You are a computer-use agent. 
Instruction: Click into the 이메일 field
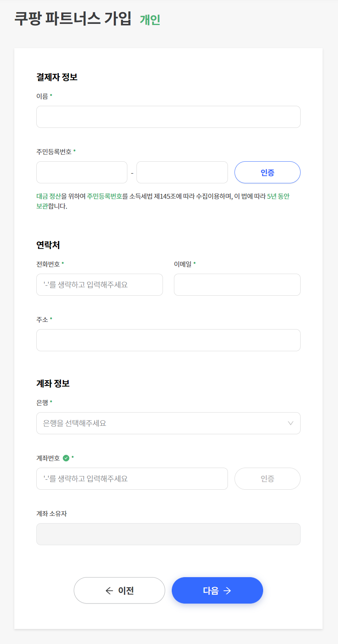click(237, 285)
